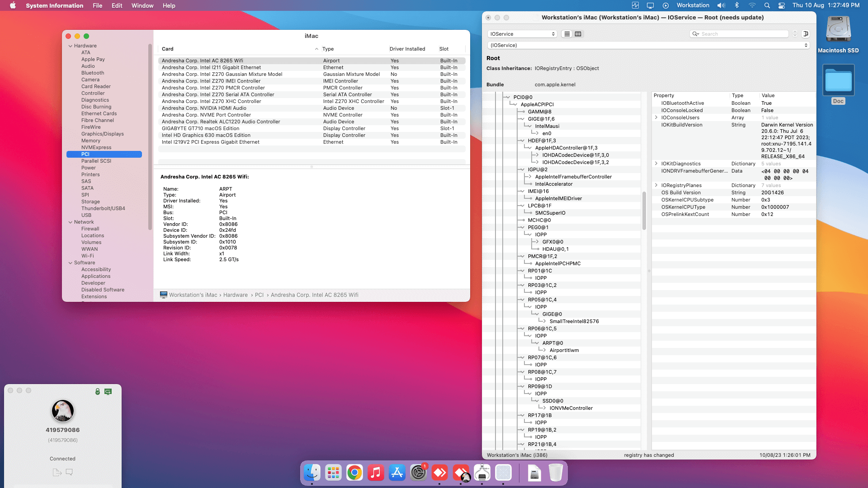Click the search result stepper arrows
Viewport: 868px width, 488px height.
795,34
